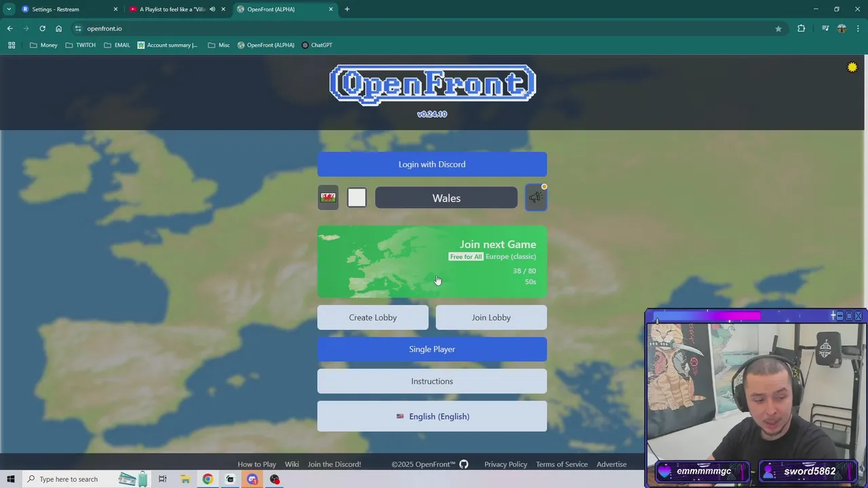Open the EMAIL bookmarks folder

tap(117, 45)
